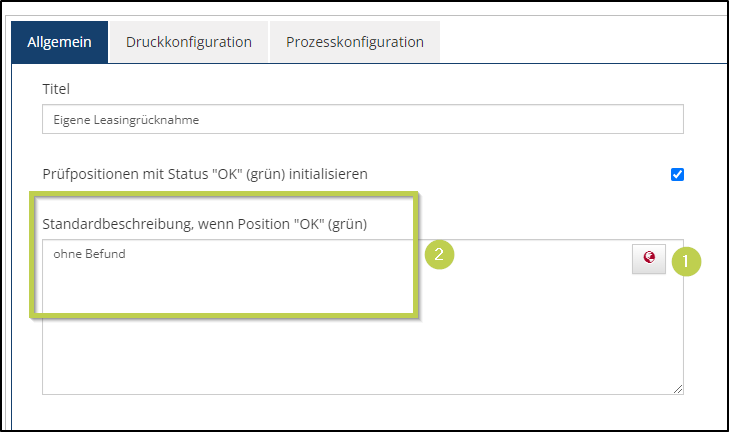Select the Prozesskonfiguration tab
Screen dimensions: 729x432
click(355, 42)
